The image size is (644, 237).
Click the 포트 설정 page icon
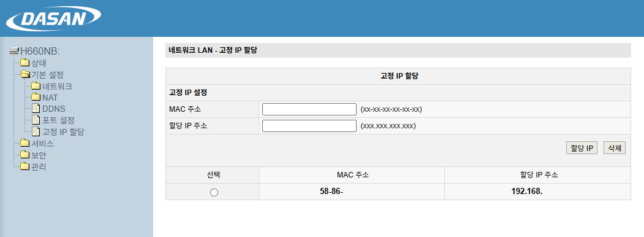pos(36,120)
